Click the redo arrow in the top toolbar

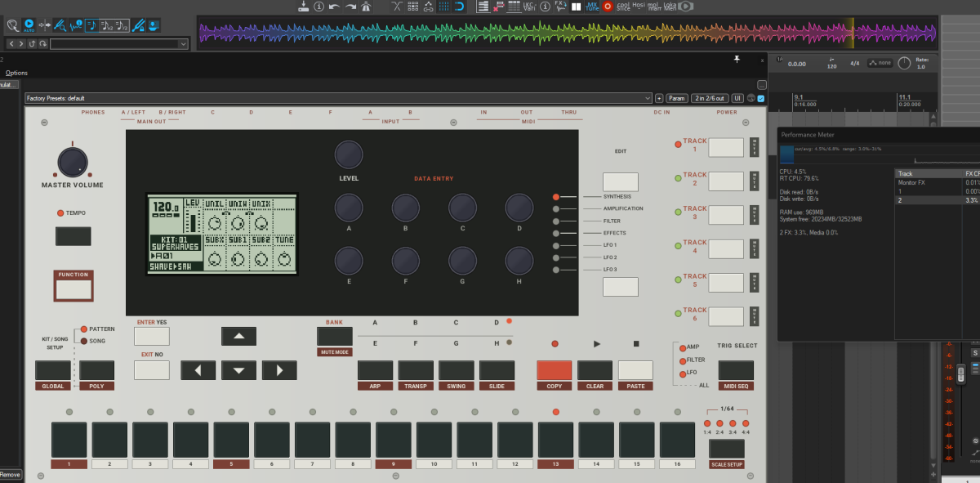tap(351, 7)
